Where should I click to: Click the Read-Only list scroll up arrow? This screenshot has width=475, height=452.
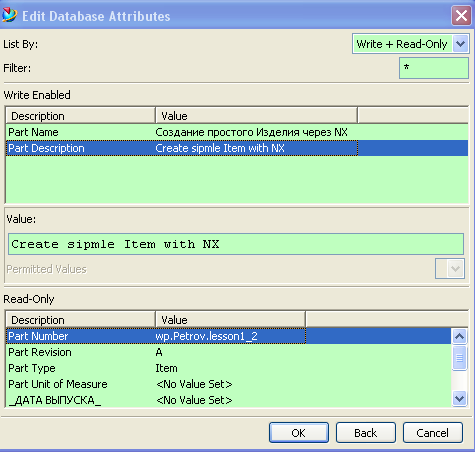tap(459, 336)
